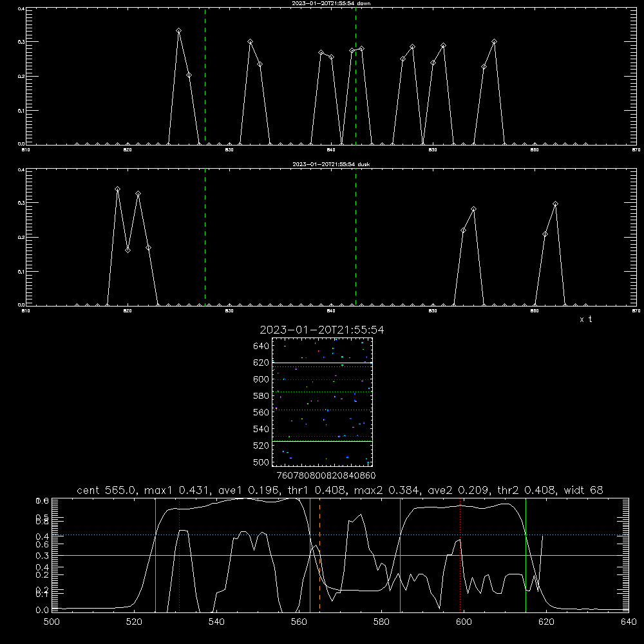Click the 500 y-axis label of the scatter image
Screen dimensions: 644x644
[261, 462]
